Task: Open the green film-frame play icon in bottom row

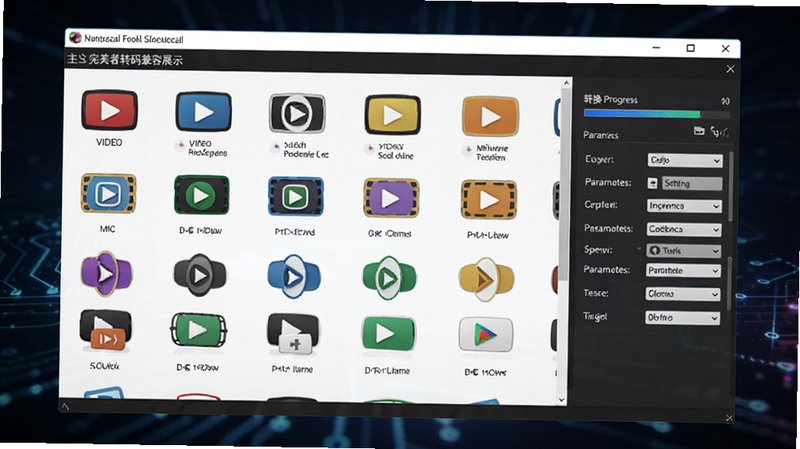Action: tap(198, 331)
